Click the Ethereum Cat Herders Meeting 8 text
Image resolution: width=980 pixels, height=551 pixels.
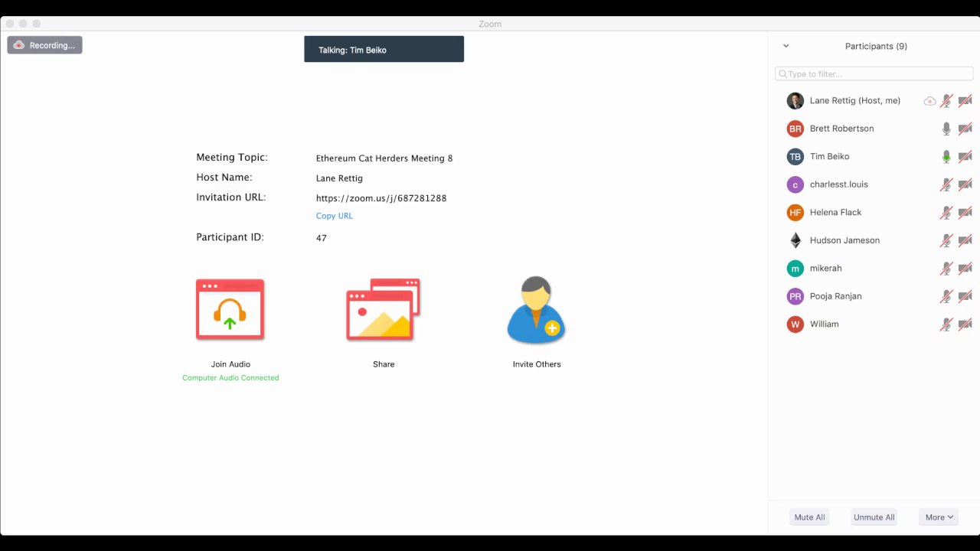click(384, 158)
